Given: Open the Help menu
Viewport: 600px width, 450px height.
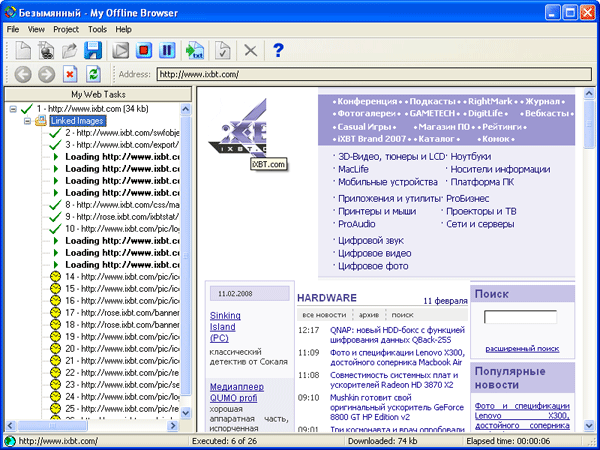Looking at the screenshot, I should [x=124, y=29].
